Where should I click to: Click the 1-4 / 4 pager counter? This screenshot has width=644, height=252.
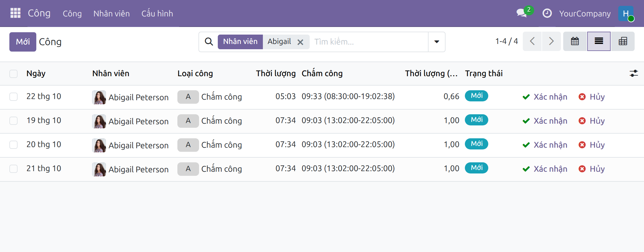coord(506,41)
